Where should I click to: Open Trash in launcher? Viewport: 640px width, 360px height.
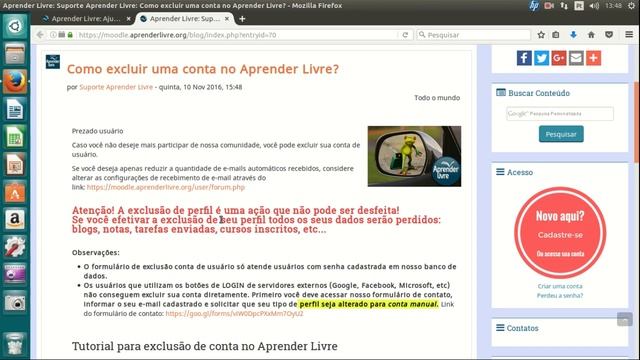click(x=15, y=344)
